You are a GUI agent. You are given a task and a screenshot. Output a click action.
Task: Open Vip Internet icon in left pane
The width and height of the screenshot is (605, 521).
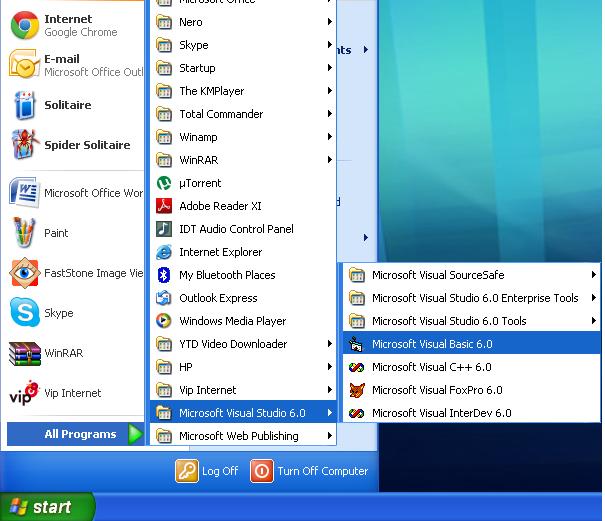[x=24, y=393]
